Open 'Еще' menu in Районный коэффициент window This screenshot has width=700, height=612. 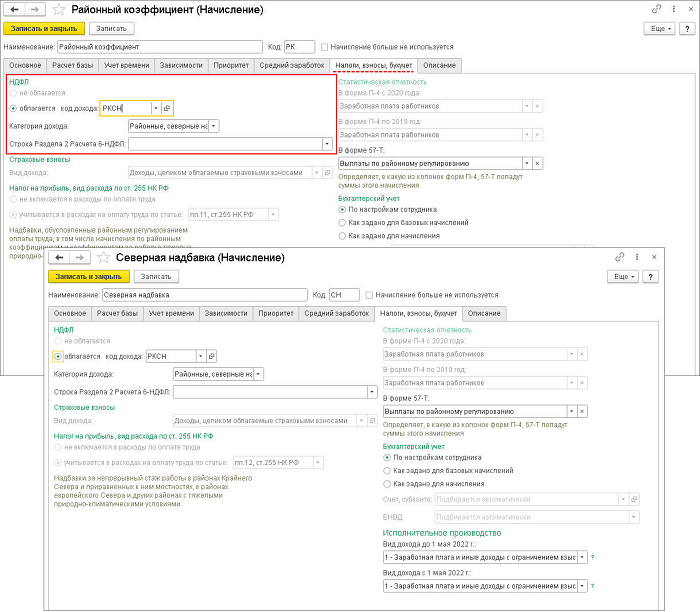pos(657,29)
